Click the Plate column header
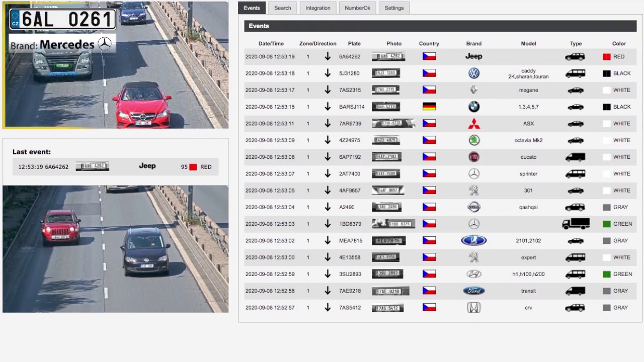Screen dimensions: 644x362 point(354,44)
